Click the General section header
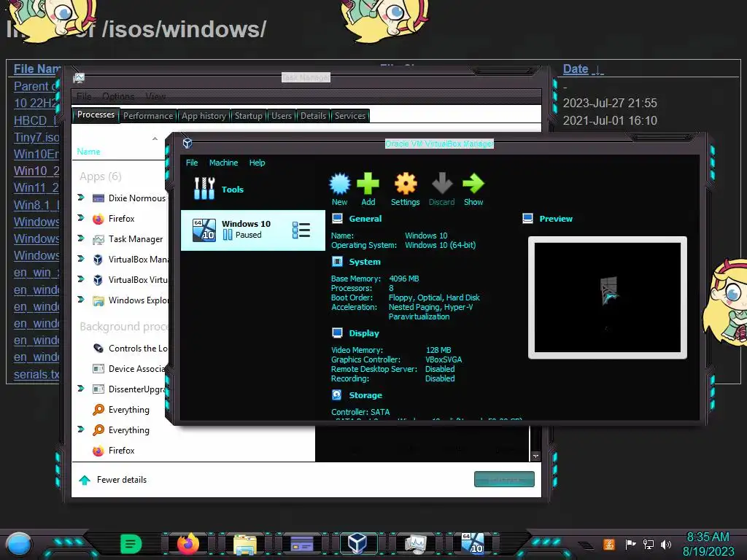Screen dimensions: 747x560 (365, 219)
